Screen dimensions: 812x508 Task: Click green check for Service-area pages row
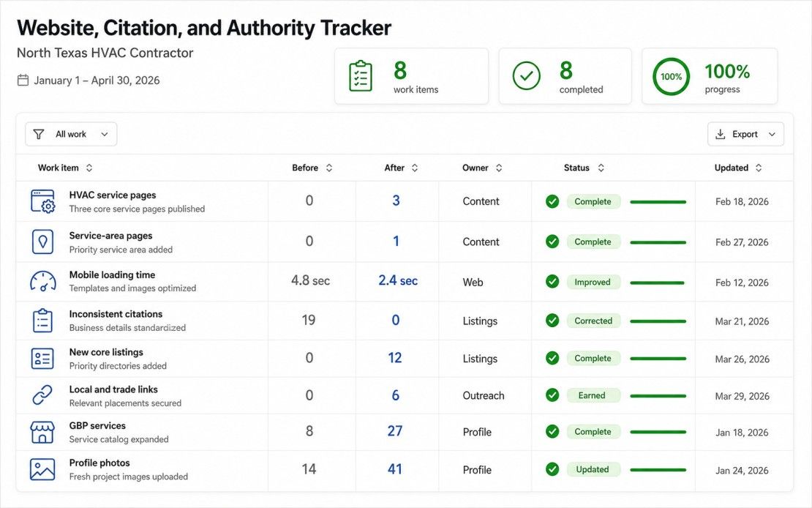pos(552,242)
